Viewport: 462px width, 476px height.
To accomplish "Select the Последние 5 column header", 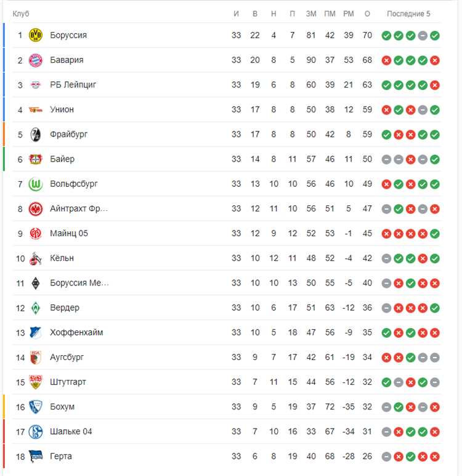I will [408, 14].
